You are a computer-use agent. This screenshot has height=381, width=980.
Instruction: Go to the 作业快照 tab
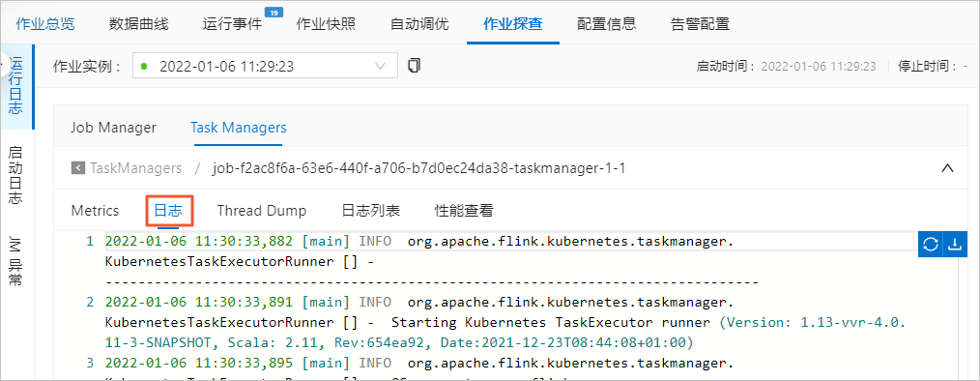(x=326, y=24)
